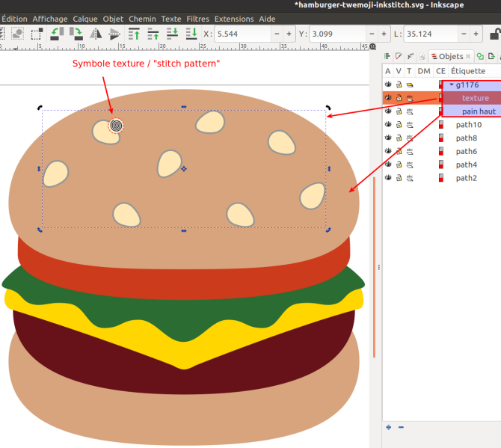
Task: Lock the path6 object
Action: point(399,151)
